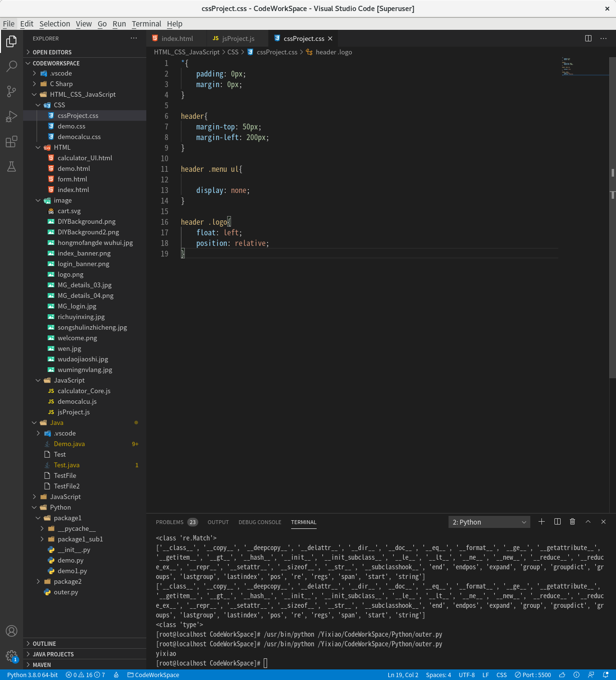Click the Port: 5500 Live Server status
Image resolution: width=616 pixels, height=680 pixels.
(x=533, y=675)
